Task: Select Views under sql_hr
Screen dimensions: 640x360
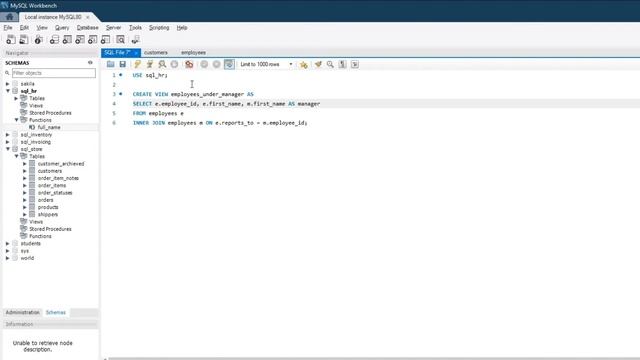Action: tap(36, 106)
